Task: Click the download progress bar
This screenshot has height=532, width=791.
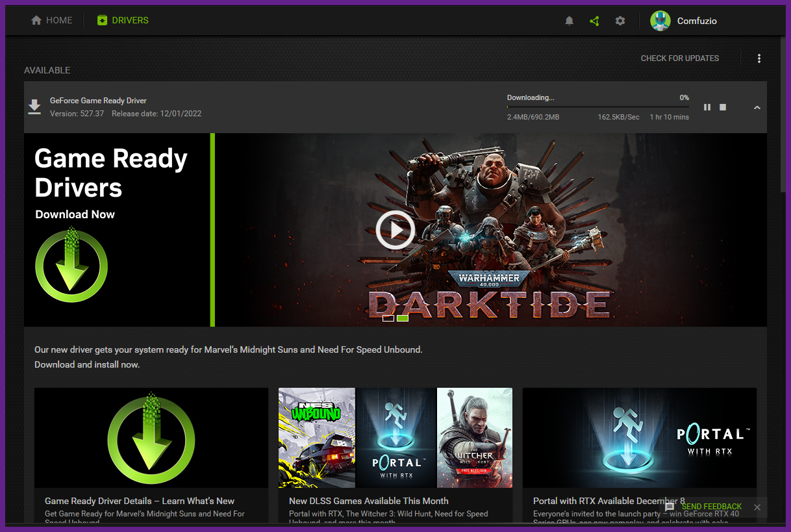Action: pyautogui.click(x=597, y=107)
